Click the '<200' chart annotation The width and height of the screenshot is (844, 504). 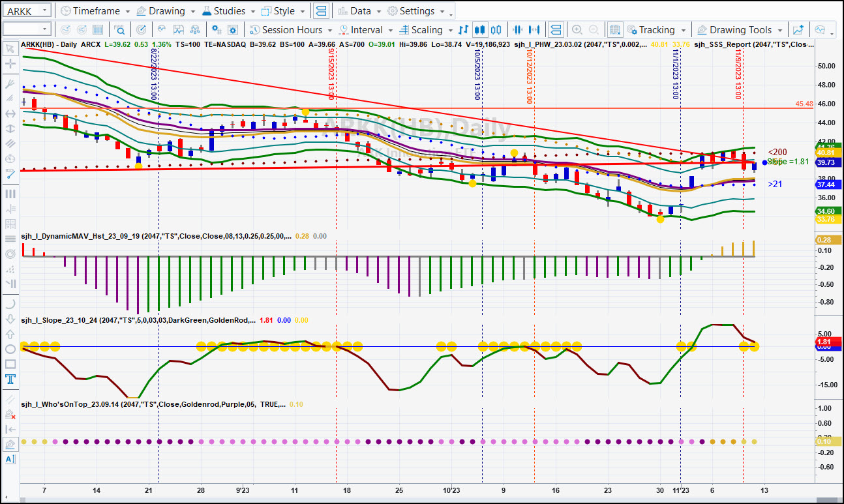pyautogui.click(x=777, y=152)
